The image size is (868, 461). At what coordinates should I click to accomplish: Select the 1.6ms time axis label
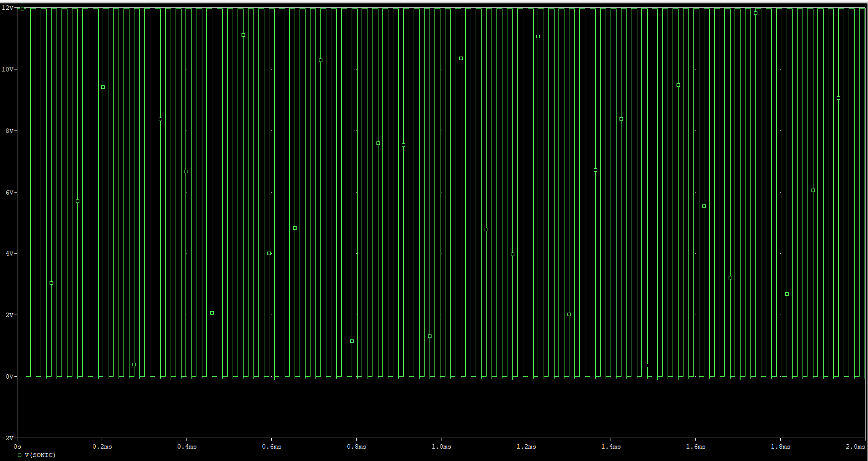696,447
